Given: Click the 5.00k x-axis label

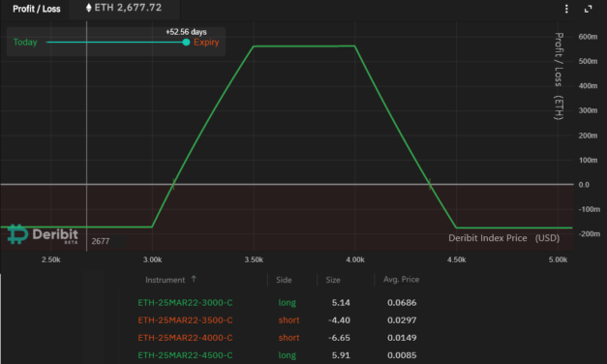Looking at the screenshot, I should coord(558,259).
